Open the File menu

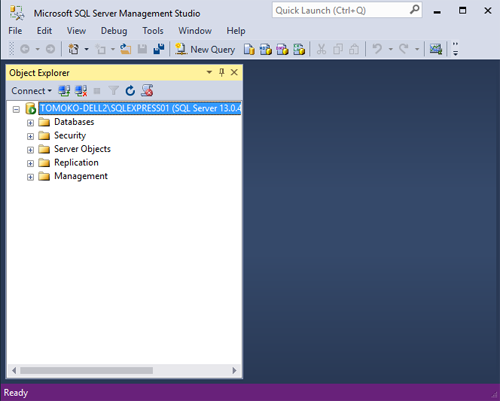(15, 31)
